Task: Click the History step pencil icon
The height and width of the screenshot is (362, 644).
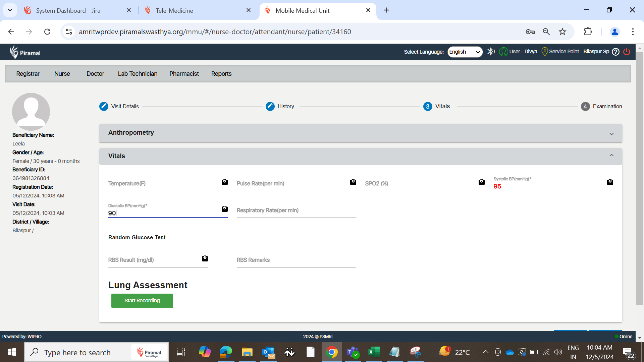Action: 270,106
